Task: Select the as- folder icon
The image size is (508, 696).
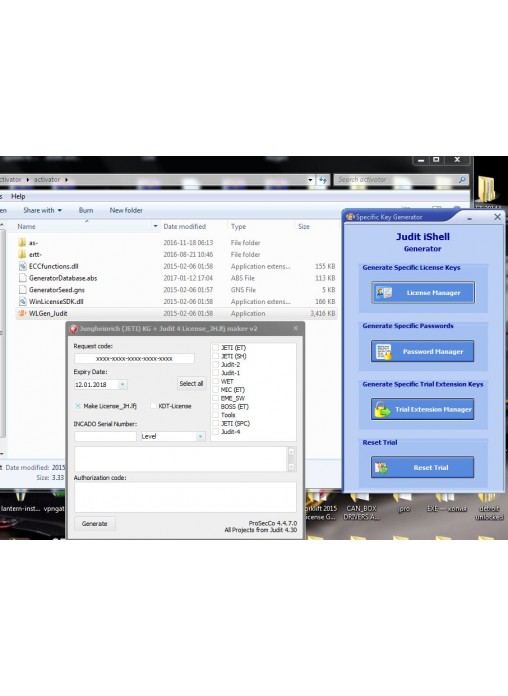Action: pyautogui.click(x=22, y=242)
